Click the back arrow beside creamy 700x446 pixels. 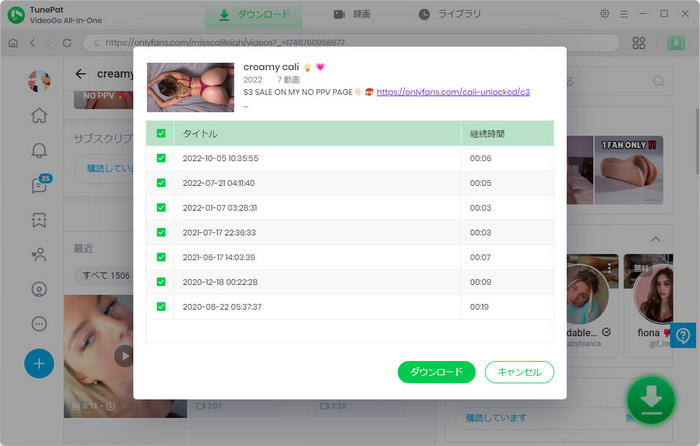coord(81,74)
